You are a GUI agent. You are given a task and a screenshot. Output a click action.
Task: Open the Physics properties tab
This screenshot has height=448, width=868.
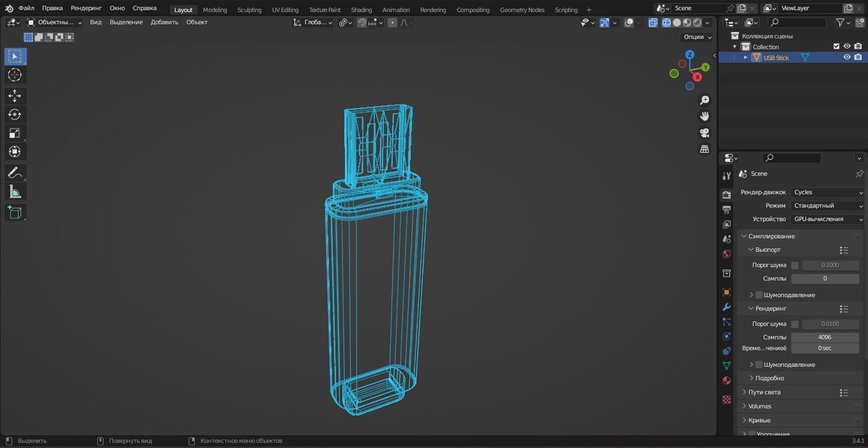(726, 336)
